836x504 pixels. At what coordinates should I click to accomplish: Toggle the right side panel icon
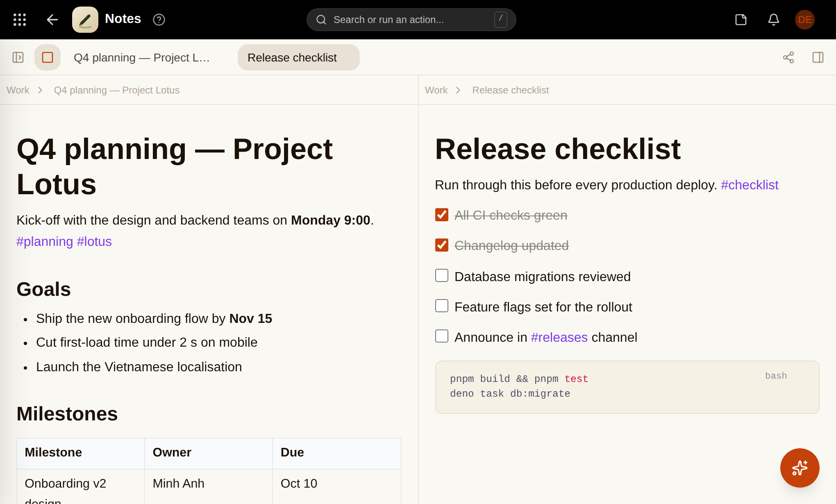coord(818,57)
